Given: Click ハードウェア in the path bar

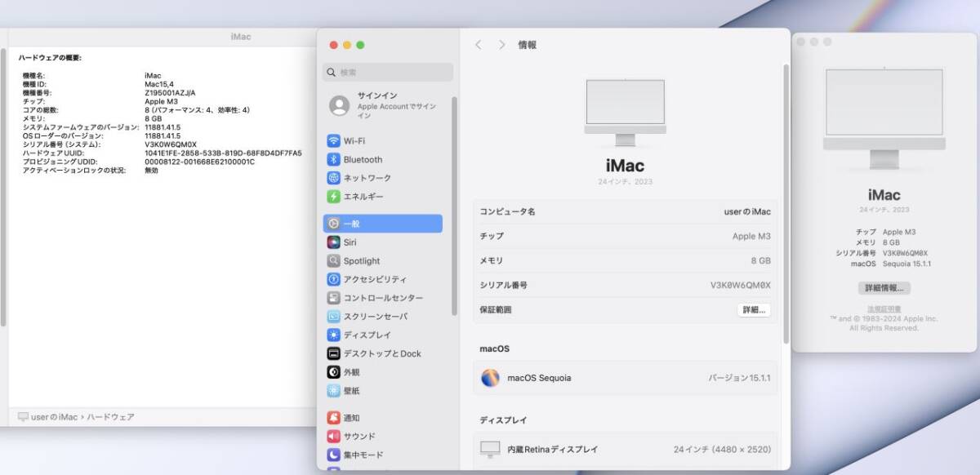Looking at the screenshot, I should pos(111,417).
